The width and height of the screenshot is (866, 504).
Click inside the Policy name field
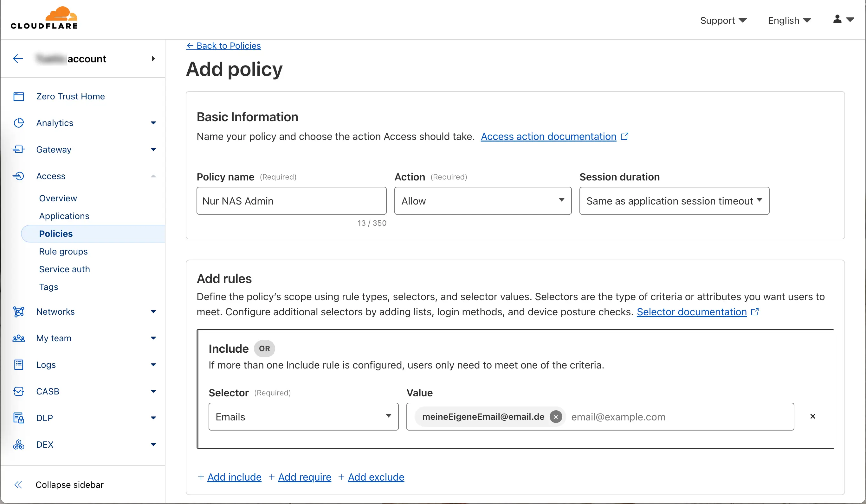pos(291,200)
